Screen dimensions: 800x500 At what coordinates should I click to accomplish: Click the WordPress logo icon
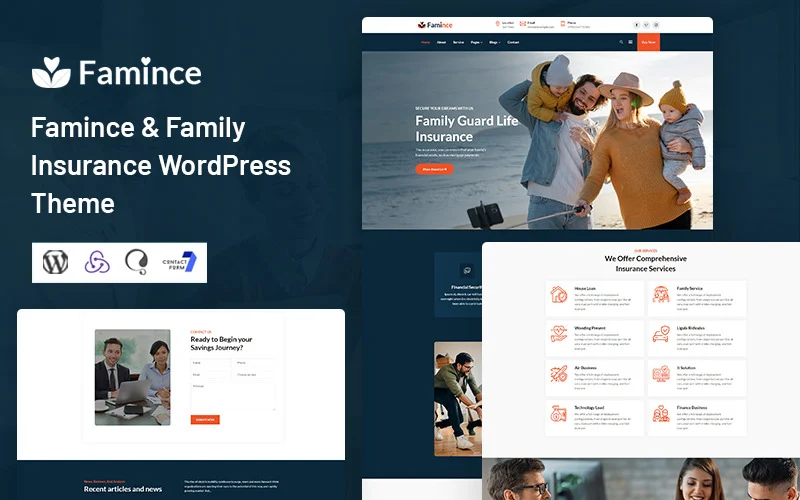pos(54,262)
